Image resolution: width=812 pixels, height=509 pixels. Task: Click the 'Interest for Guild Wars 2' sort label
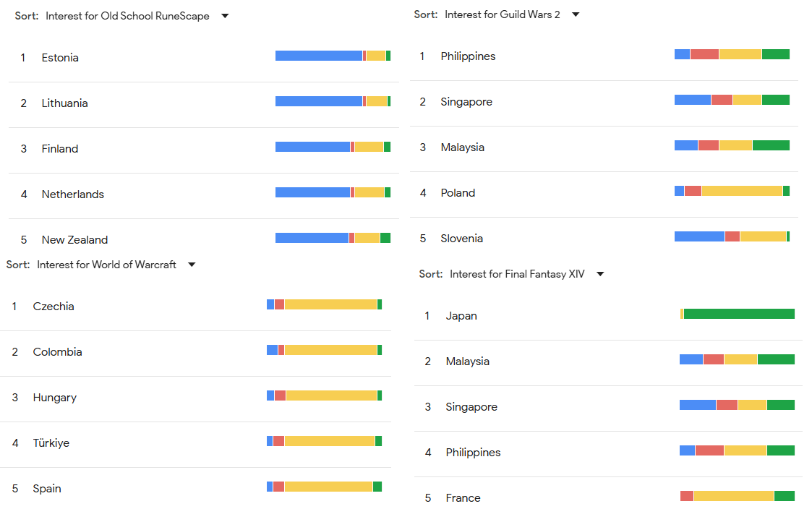[x=503, y=14]
